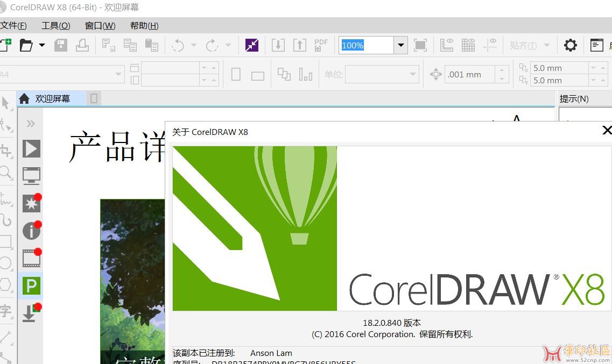Open the 窗口(W) menu
This screenshot has width=612, height=364.
100,25
